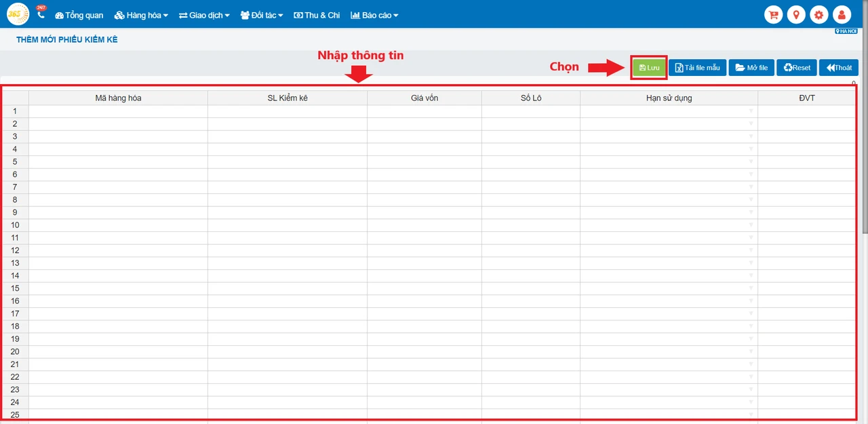Click ĐVT cell in row 1
The height and width of the screenshot is (424, 868).
point(806,111)
